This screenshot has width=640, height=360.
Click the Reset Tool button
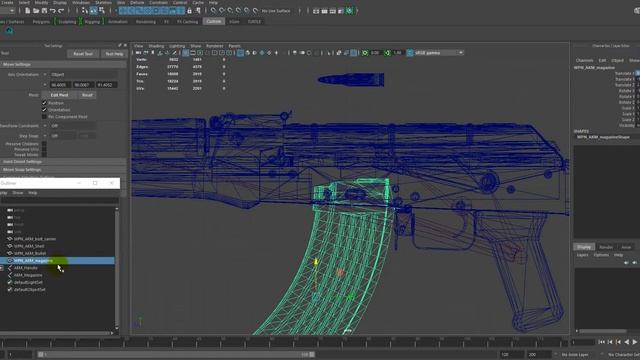point(83,54)
